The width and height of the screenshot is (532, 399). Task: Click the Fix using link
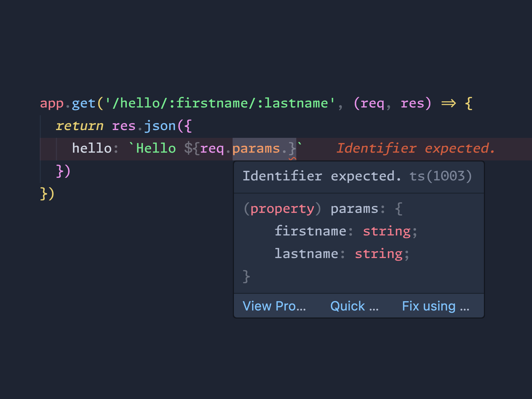(x=435, y=306)
